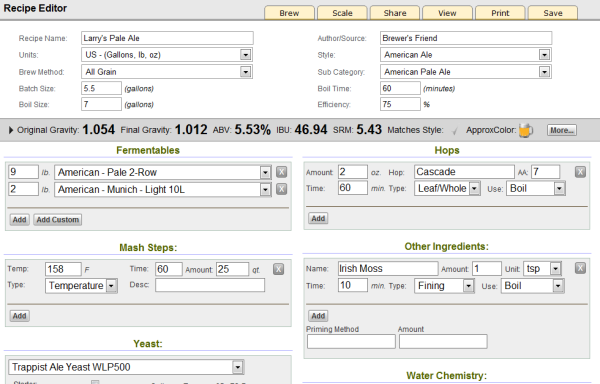Viewport: 600px width, 384px height.
Task: Delete the Cascade hop entry
Action: point(580,172)
